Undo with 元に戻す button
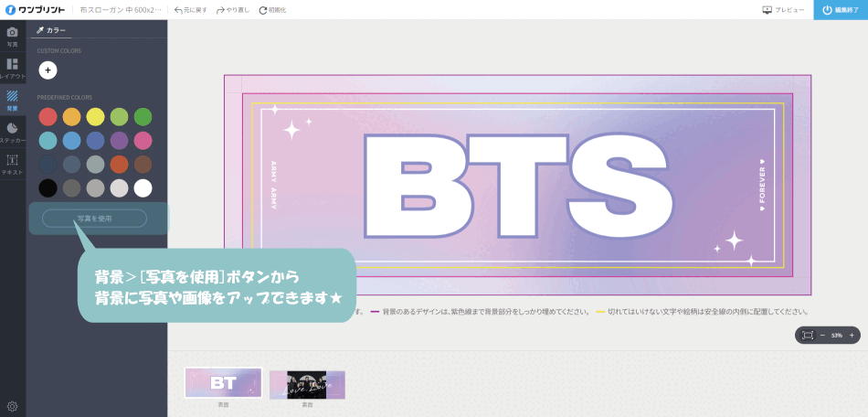 pos(190,9)
